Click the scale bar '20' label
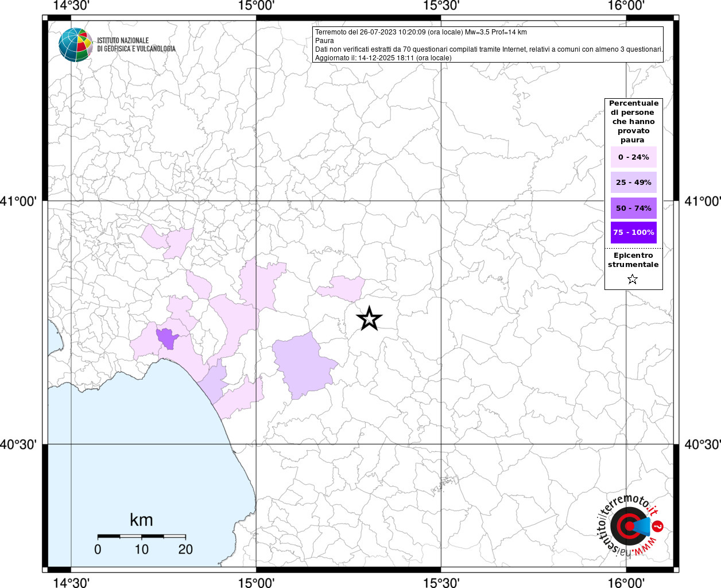 tap(185, 550)
